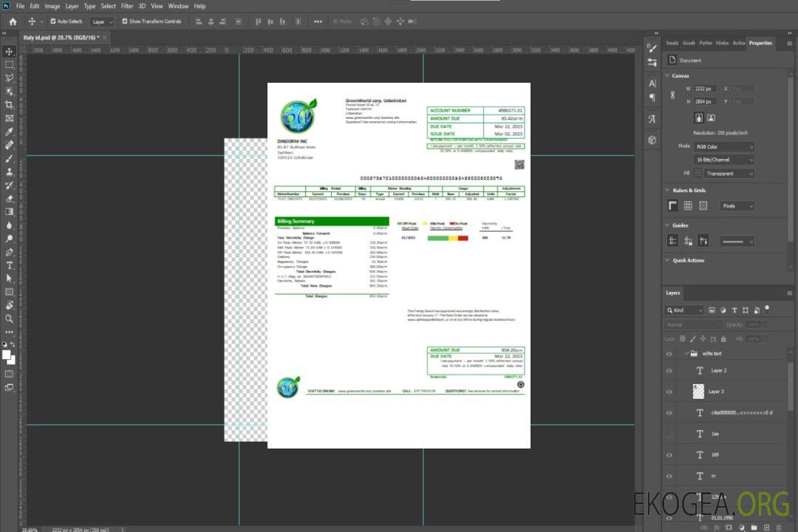Toggle Quick Mask mode icon

coord(9,374)
